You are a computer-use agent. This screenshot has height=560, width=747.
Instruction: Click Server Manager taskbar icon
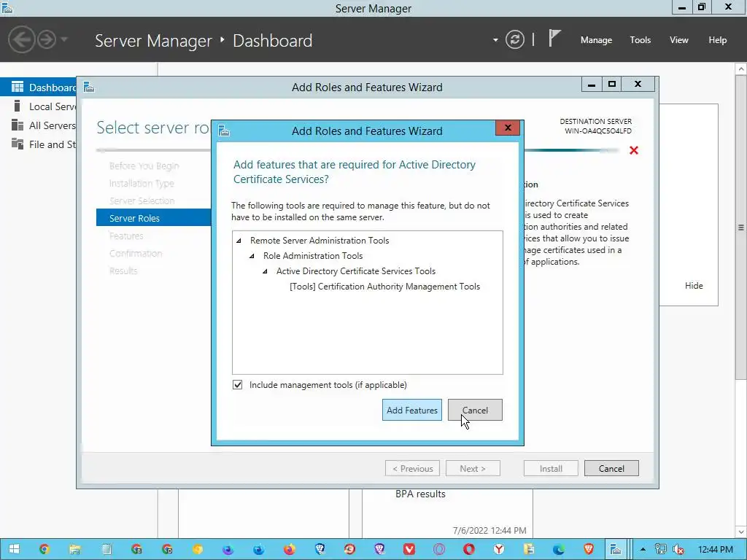(616, 549)
